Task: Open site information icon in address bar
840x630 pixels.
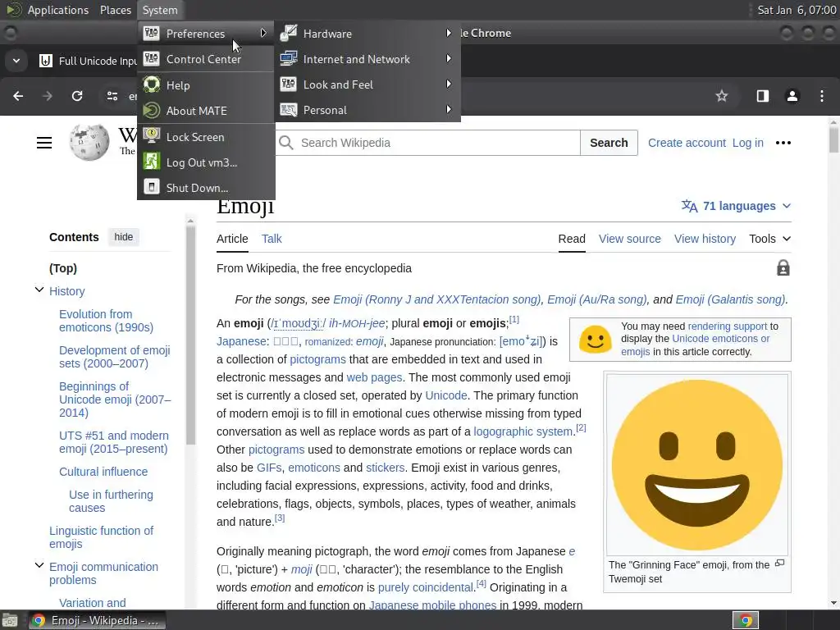Action: pyautogui.click(x=112, y=96)
